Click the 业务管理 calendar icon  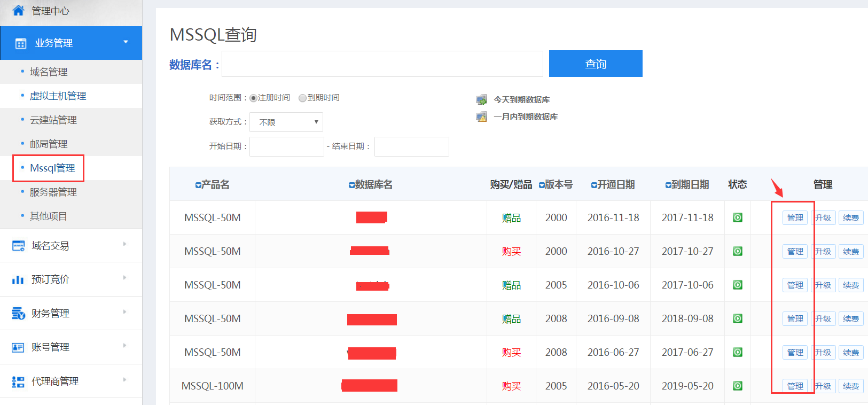tap(21, 43)
